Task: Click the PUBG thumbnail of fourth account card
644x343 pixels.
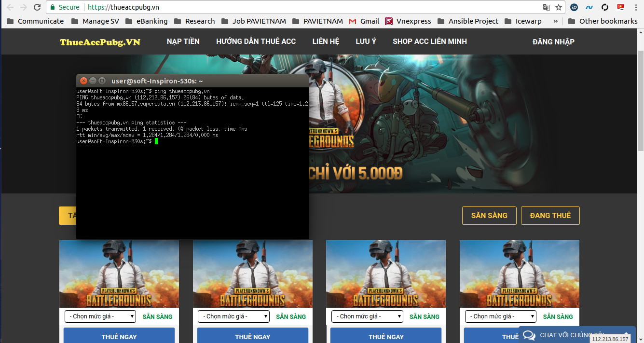Action: click(x=520, y=274)
